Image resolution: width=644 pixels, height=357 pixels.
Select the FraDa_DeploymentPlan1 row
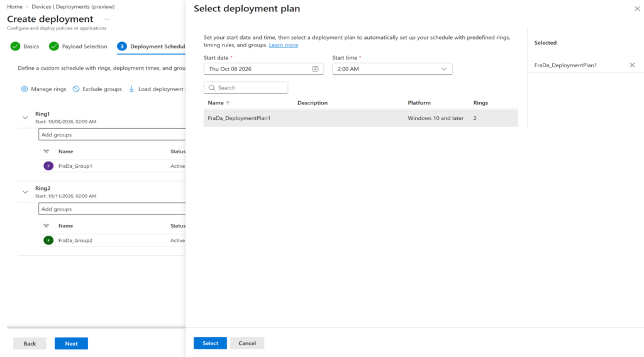click(x=360, y=118)
